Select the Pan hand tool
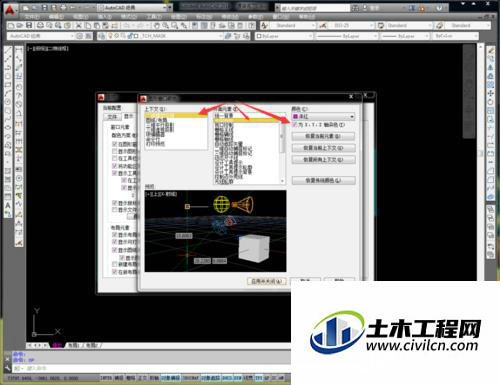The image size is (500, 385). pyautogui.click(x=157, y=25)
